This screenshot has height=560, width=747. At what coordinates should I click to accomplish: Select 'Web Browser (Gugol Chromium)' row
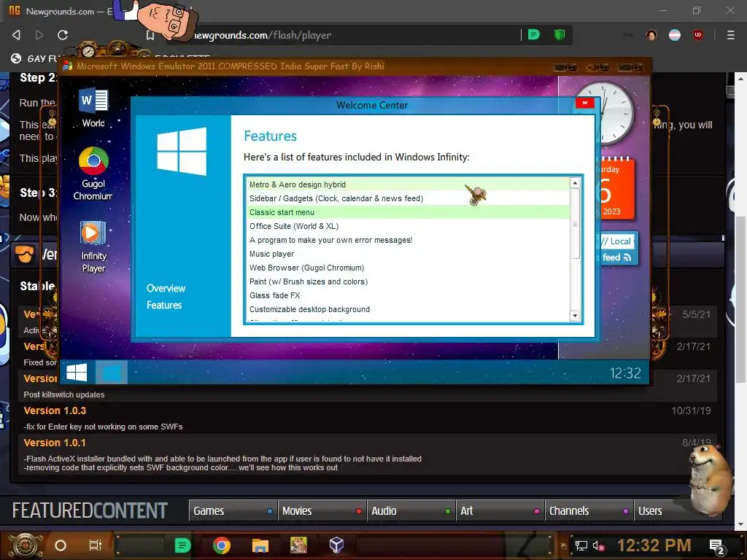[x=408, y=268]
